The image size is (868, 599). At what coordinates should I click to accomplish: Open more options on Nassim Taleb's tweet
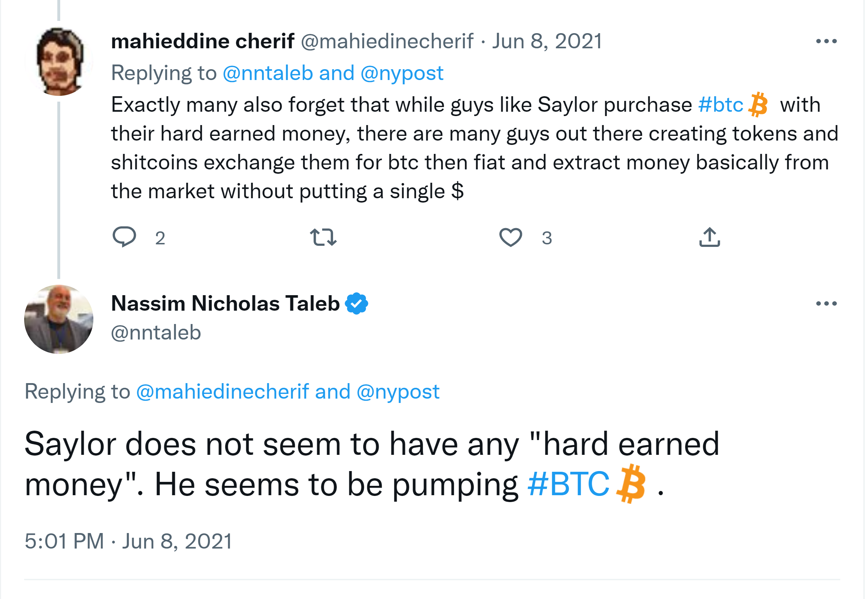(x=826, y=303)
